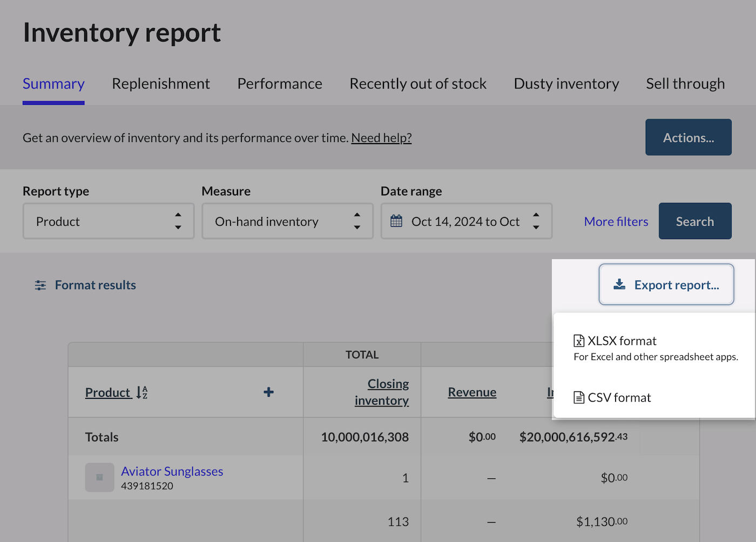Open the Measure dropdown showing On-hand inventory
This screenshot has width=756, height=542.
click(x=287, y=221)
